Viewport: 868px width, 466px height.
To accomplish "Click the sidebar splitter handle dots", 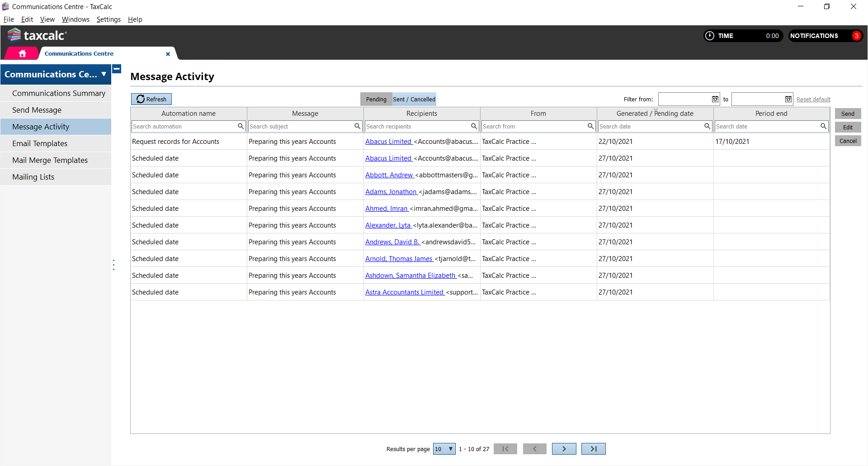I will (x=113, y=265).
